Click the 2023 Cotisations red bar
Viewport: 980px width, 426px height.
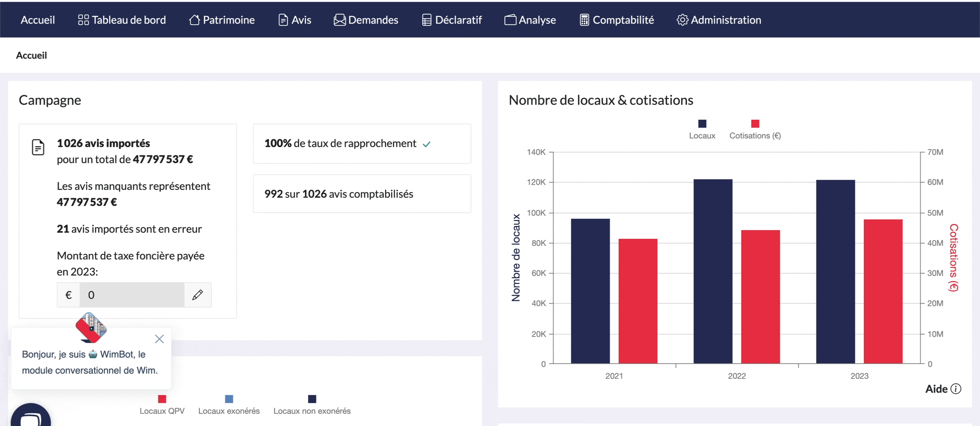(x=883, y=291)
